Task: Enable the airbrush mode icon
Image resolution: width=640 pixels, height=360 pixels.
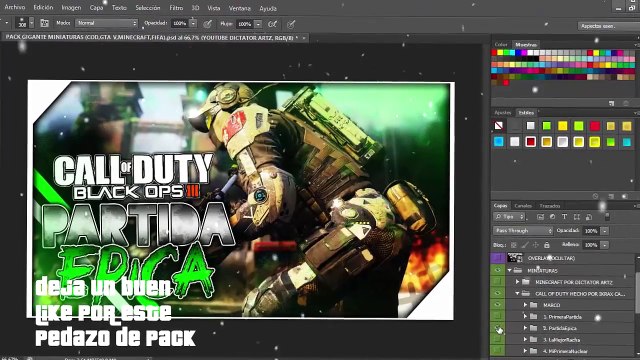Action: 272,24
